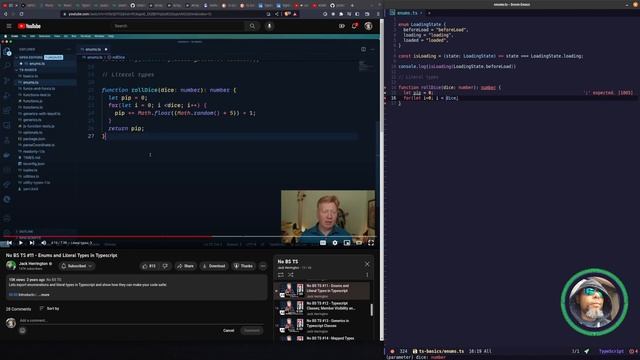This screenshot has width=640, height=360.
Task: Open the YouTube notifications bell
Action: (354, 26)
